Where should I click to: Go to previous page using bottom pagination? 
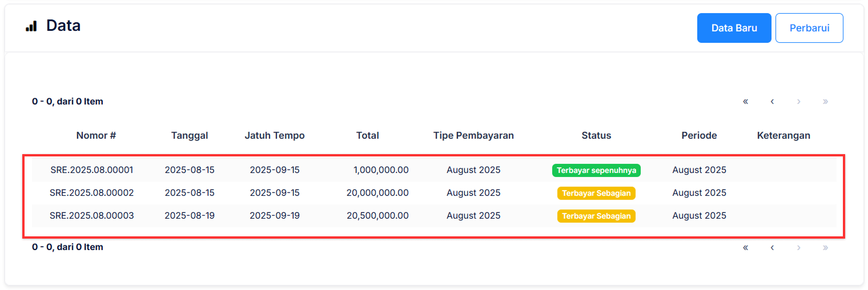point(772,247)
